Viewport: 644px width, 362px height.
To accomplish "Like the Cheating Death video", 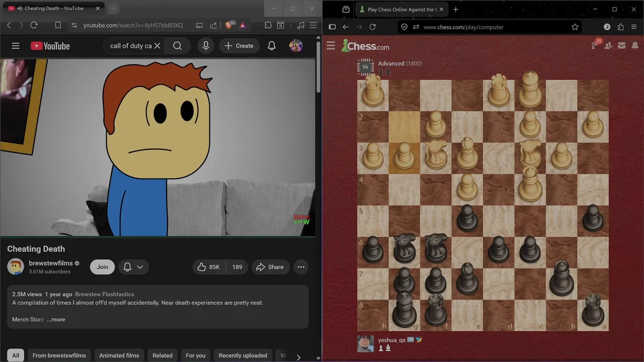I will (209, 267).
